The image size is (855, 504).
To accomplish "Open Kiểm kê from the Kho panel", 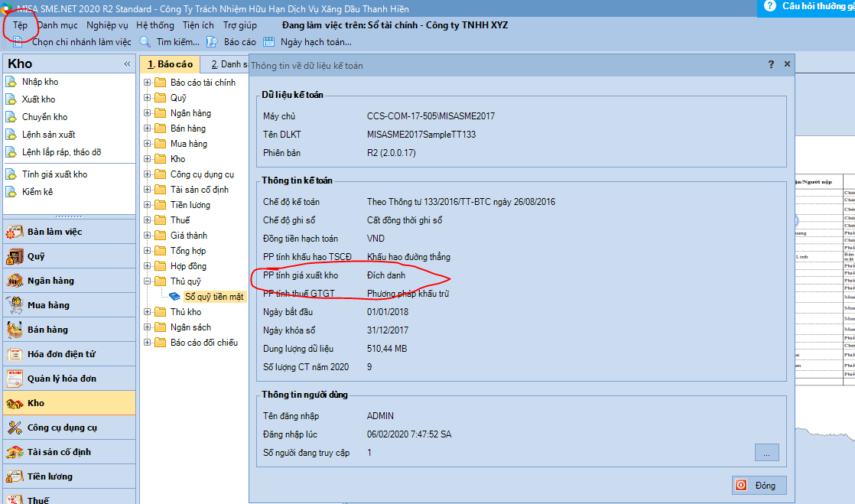I will (11, 192).
